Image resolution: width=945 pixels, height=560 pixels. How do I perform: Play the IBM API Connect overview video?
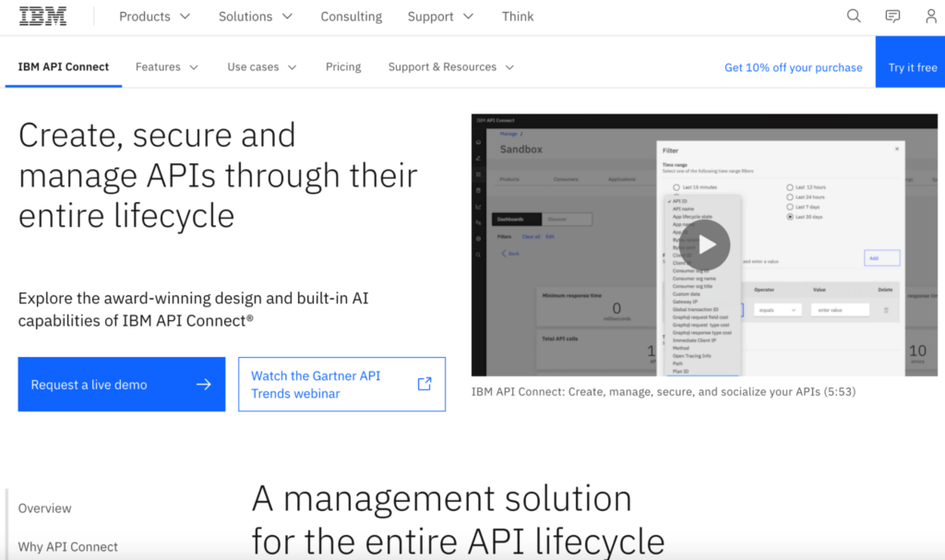(x=705, y=244)
